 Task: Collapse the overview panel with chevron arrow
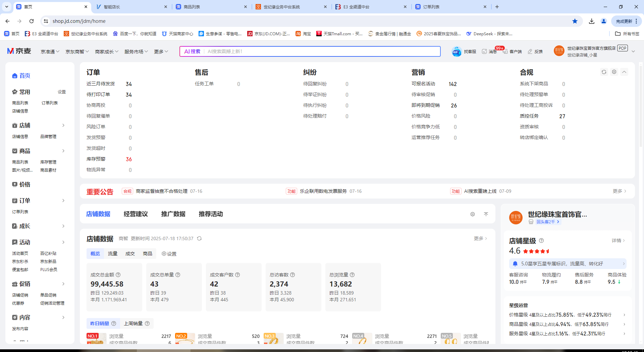[x=624, y=72]
